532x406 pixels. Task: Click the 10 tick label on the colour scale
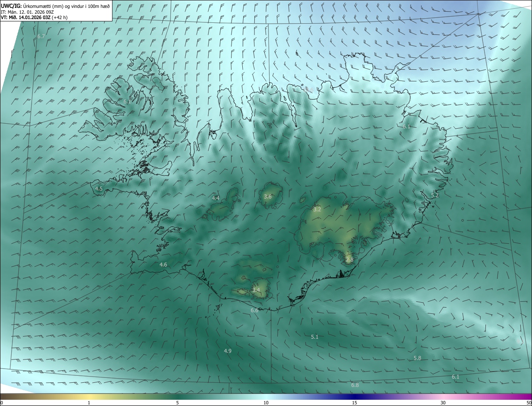(266, 403)
